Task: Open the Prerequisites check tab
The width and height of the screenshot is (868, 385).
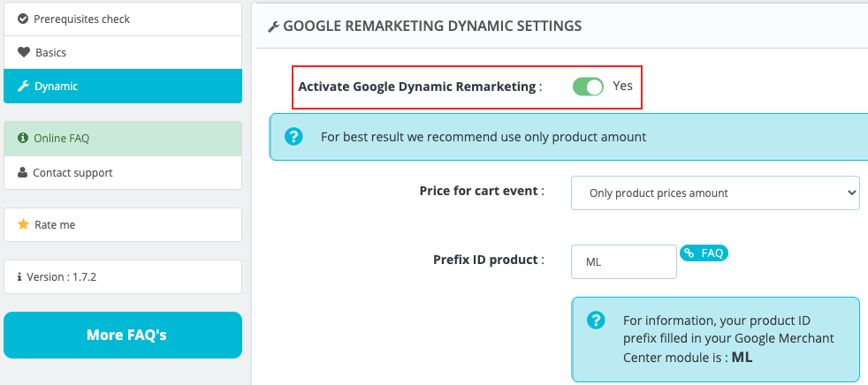Action: (123, 19)
